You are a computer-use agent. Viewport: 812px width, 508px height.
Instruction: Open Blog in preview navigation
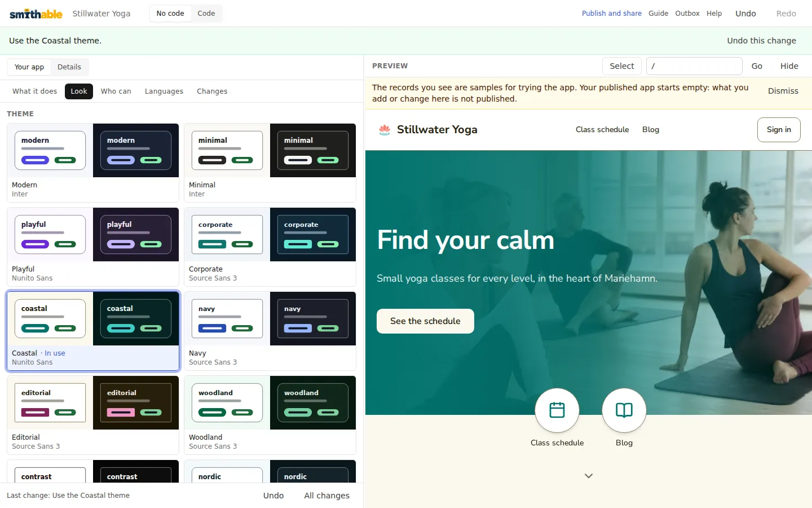pos(651,130)
